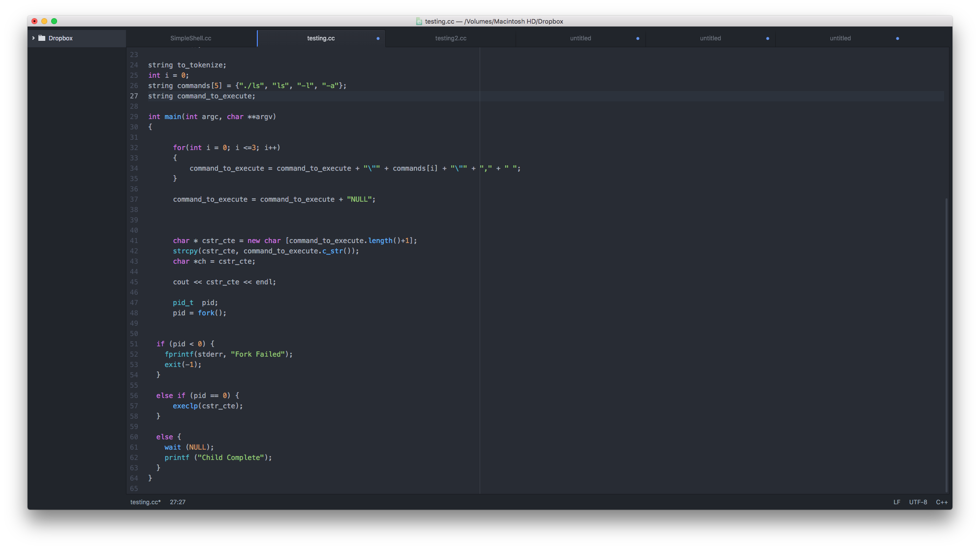980x549 pixels.
Task: Click the modified dot on testing.cc tab
Action: [x=378, y=38]
